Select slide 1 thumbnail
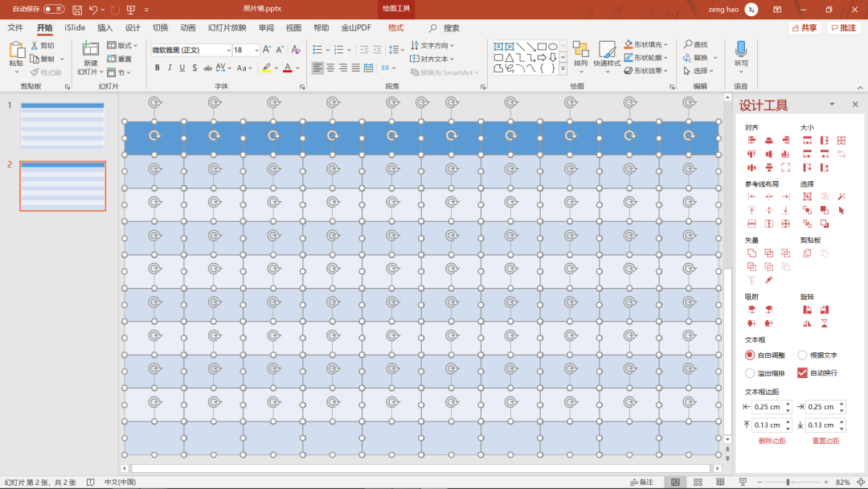Screen dimensions: 868x489 tap(63, 126)
